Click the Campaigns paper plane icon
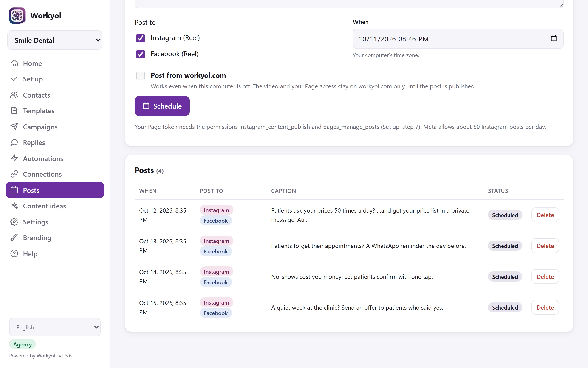This screenshot has width=588, height=368. coord(14,126)
